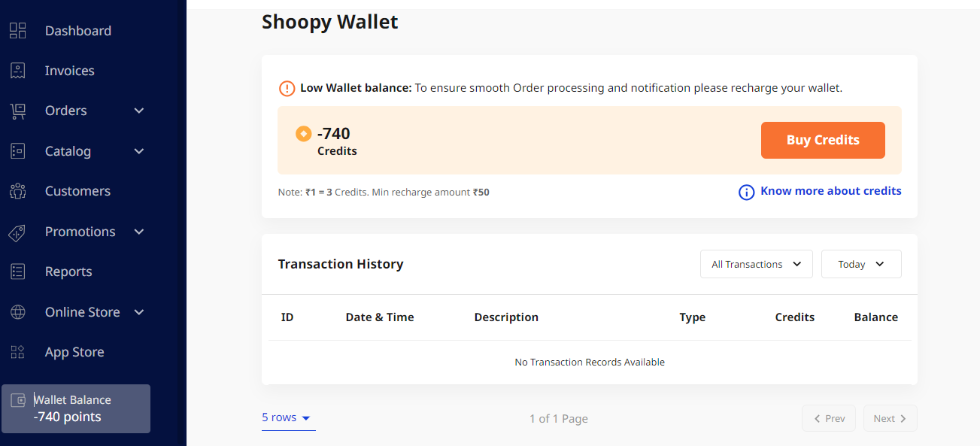980x446 pixels.
Task: Open the Catalog menu item
Action: 68,151
